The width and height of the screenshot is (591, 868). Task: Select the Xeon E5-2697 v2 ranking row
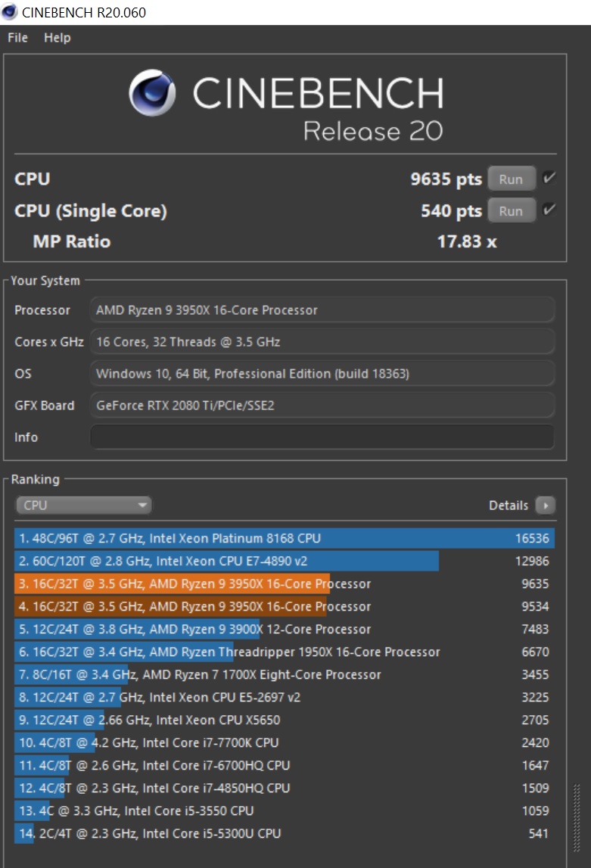(285, 697)
